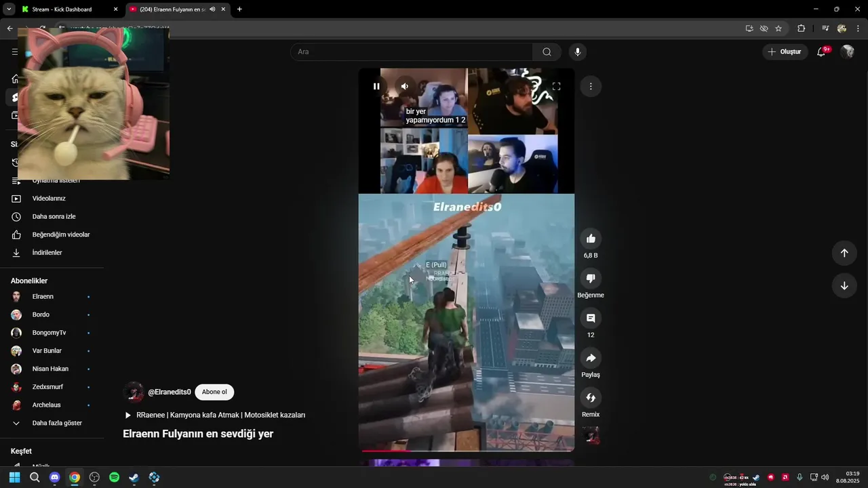Click the crossed-eye tracking protection icon

[764, 28]
